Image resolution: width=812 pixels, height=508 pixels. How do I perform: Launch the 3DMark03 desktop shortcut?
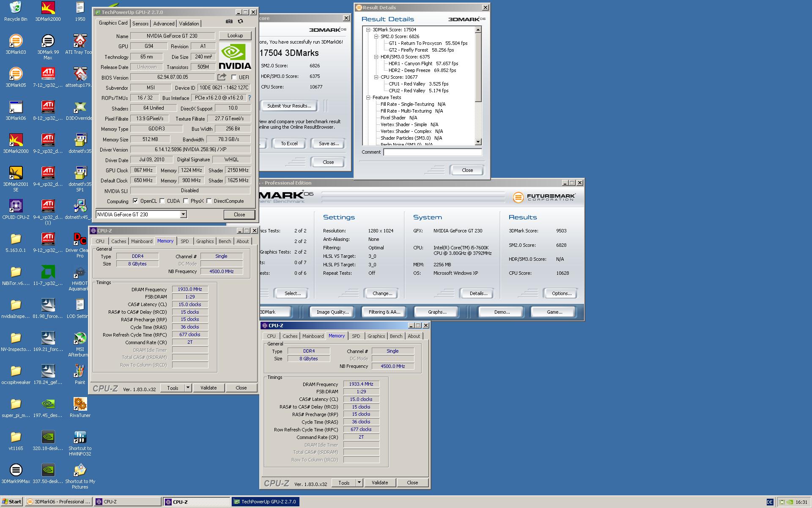pos(16,44)
